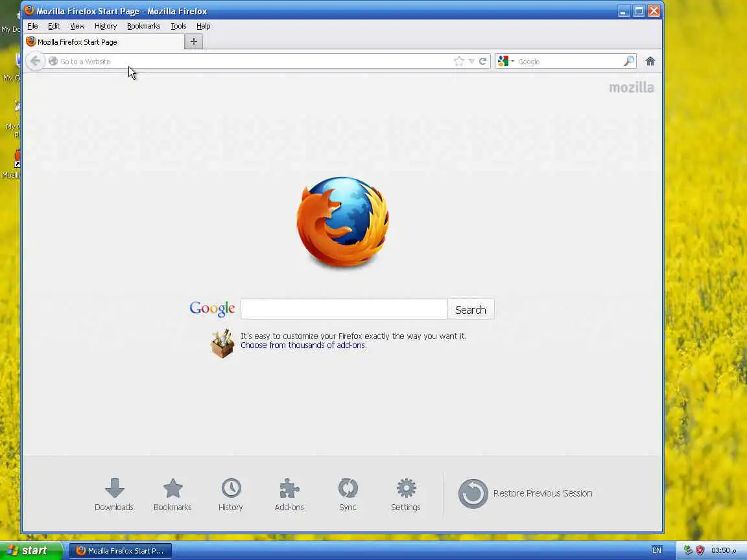Open the Edit menu
This screenshot has height=560, width=747.
click(54, 26)
